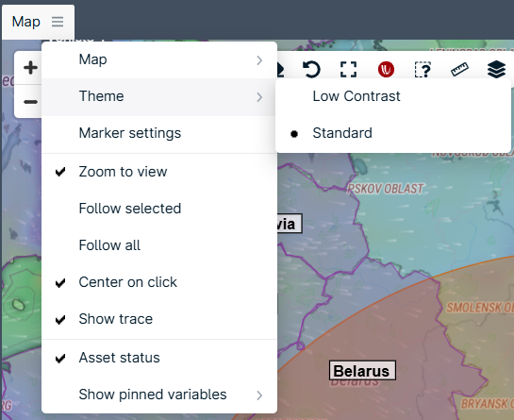The height and width of the screenshot is (420, 514).
Task: Open the Theme submenu entry
Action: click(159, 96)
